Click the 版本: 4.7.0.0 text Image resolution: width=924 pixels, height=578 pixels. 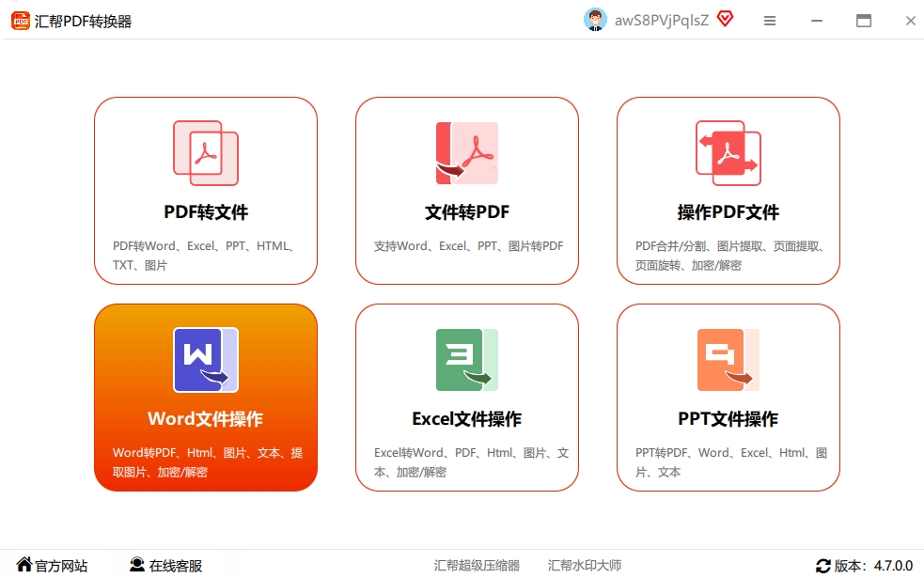[873, 566]
